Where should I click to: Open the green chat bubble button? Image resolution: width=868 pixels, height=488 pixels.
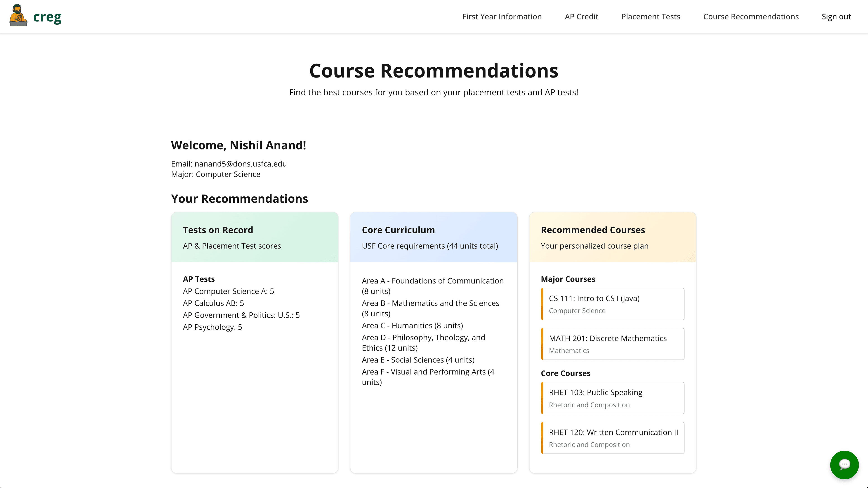(x=844, y=465)
